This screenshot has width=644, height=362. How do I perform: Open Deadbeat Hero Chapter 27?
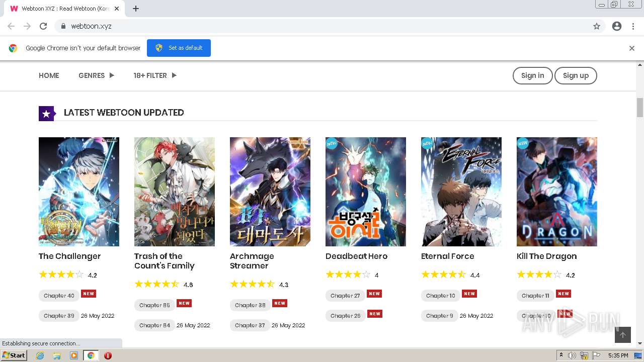click(345, 296)
